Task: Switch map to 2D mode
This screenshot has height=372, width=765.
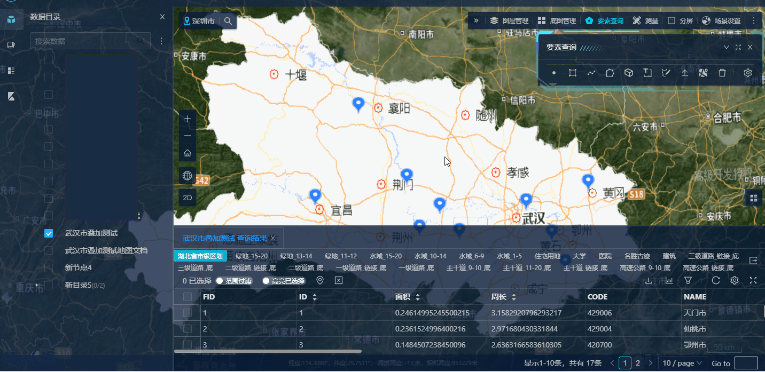Action: click(x=187, y=197)
